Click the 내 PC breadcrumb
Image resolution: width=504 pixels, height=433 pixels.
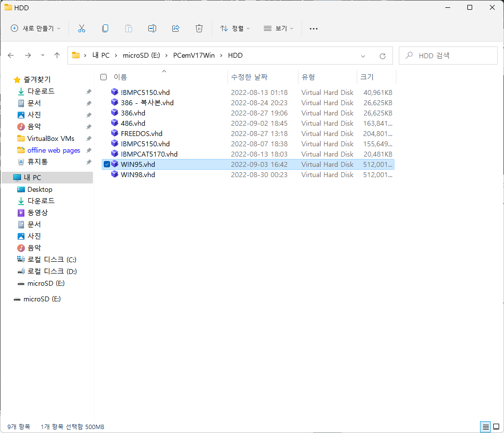coord(101,55)
